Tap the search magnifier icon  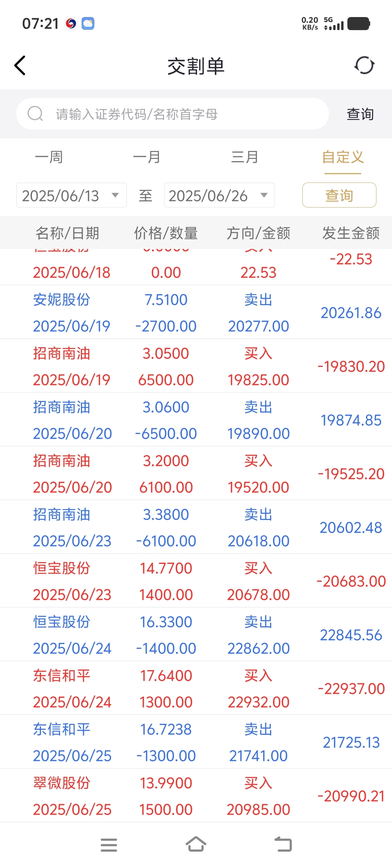coord(36,114)
